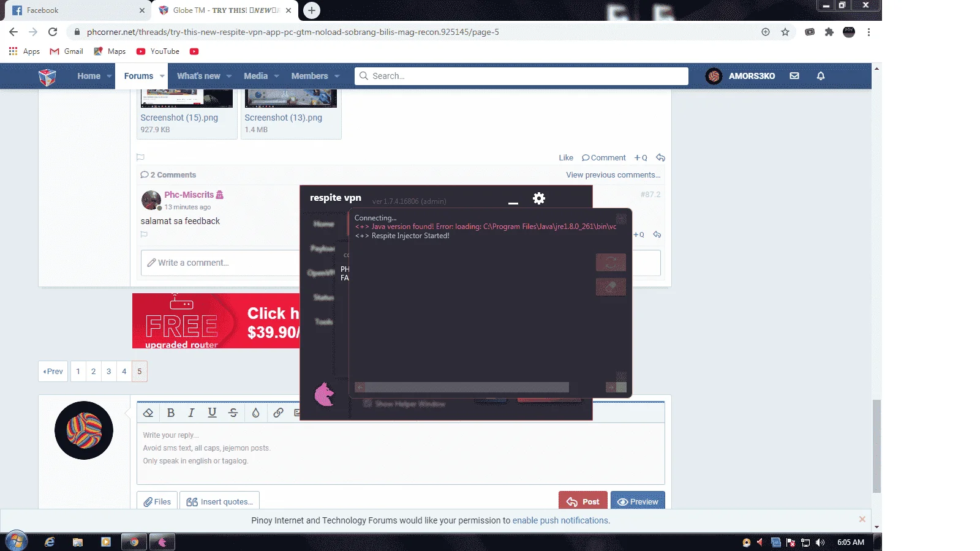Open Screenshot (15).png attachment
The height and width of the screenshot is (551, 980).
click(x=179, y=118)
